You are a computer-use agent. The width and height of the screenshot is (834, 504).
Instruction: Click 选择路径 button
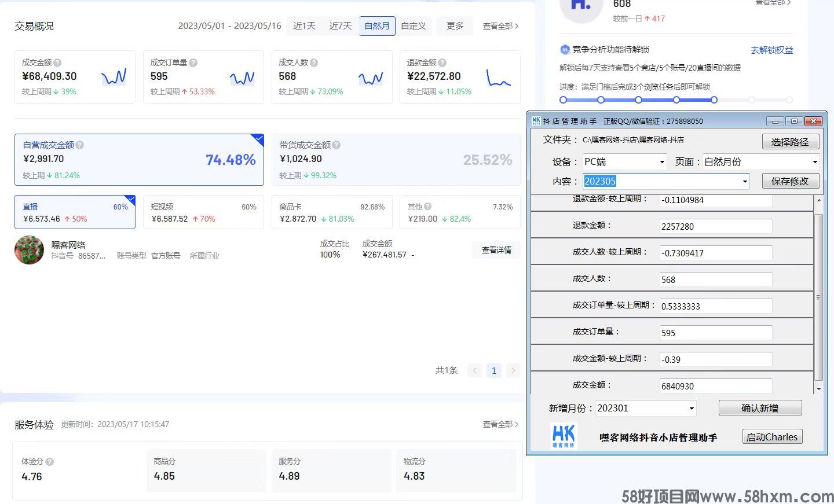pos(790,142)
